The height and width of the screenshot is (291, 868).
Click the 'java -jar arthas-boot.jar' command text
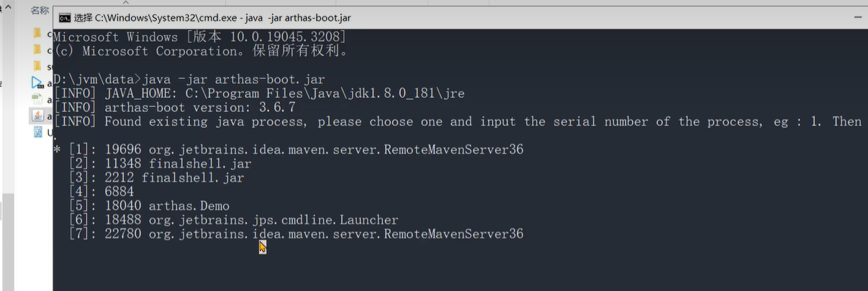coord(235,79)
